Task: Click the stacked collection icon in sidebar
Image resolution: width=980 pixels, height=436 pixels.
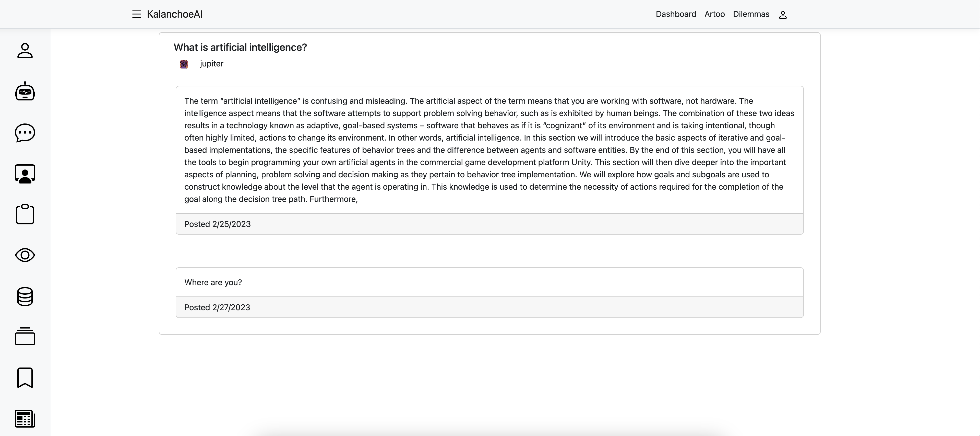Action: (25, 337)
